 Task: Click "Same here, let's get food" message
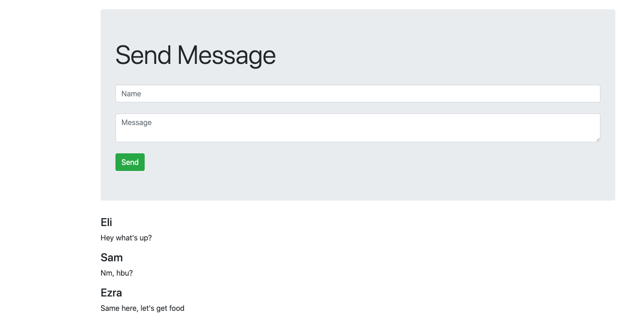[142, 309]
